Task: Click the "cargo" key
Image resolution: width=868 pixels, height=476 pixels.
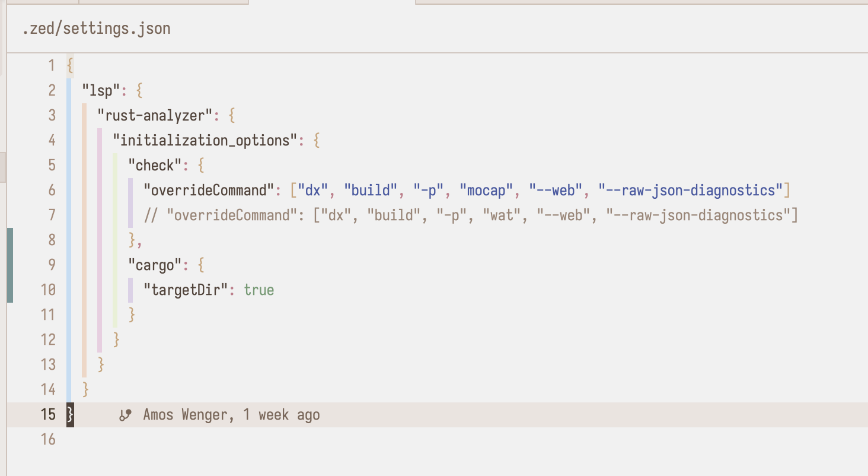Action: pos(155,265)
